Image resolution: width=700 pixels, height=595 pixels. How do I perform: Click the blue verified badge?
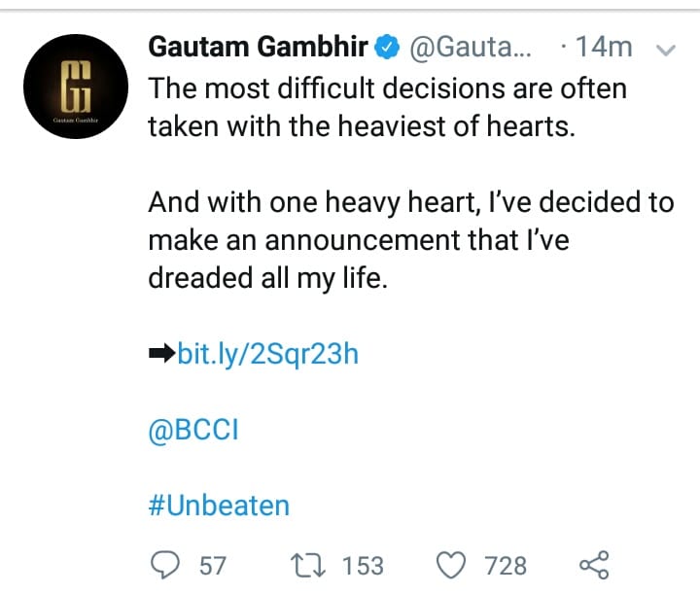(x=387, y=47)
